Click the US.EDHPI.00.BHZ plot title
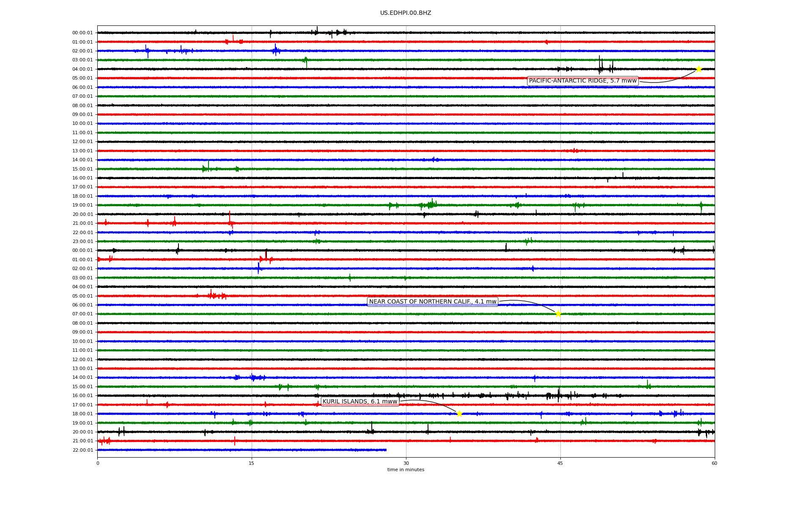The image size is (812, 508). click(406, 13)
